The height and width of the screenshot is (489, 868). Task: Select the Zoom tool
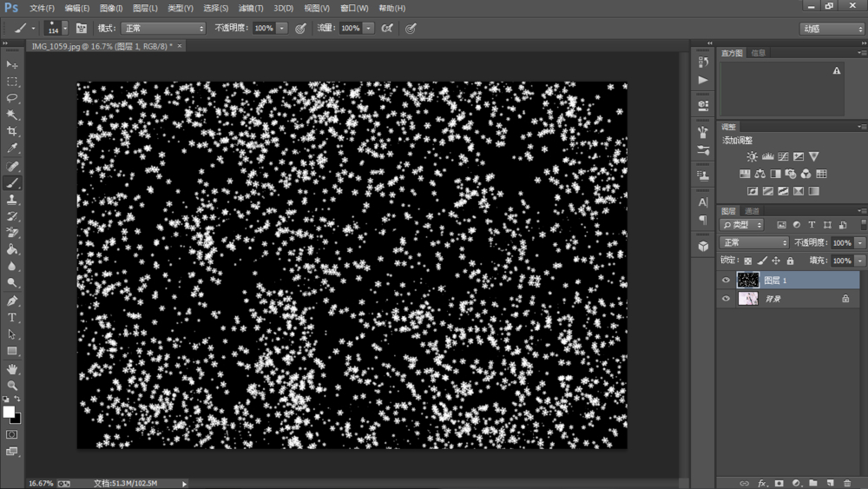tap(11, 386)
